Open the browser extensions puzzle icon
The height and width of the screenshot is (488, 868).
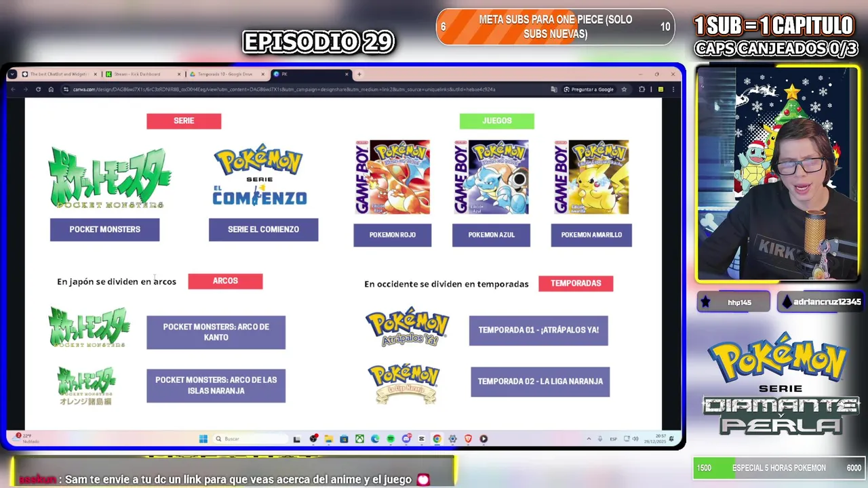click(x=642, y=89)
